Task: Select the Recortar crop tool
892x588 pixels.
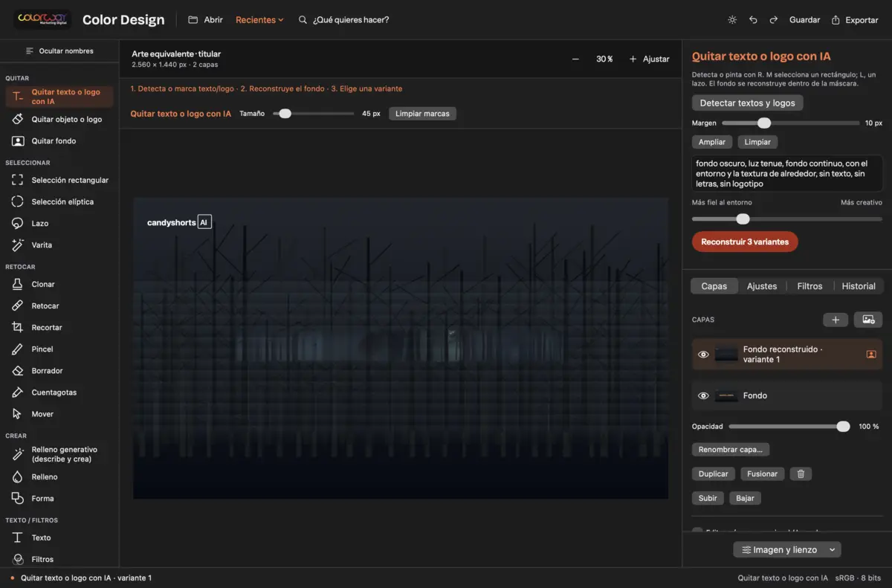Action: [x=59, y=327]
